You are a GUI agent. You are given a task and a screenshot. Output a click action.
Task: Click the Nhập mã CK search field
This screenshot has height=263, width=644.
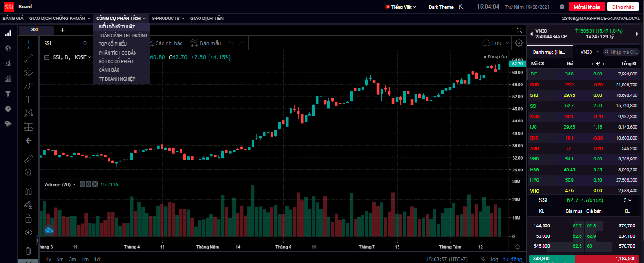[x=621, y=52]
